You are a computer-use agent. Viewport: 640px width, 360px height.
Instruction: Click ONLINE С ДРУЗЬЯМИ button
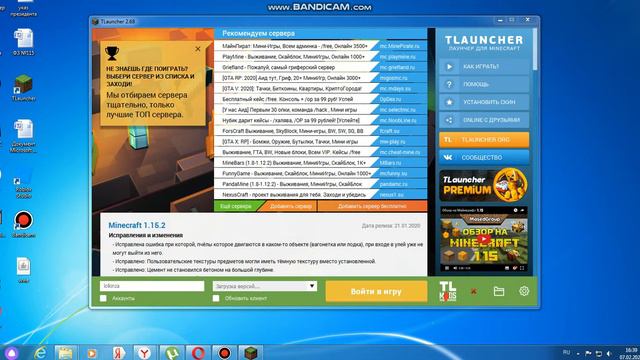pos(484,120)
